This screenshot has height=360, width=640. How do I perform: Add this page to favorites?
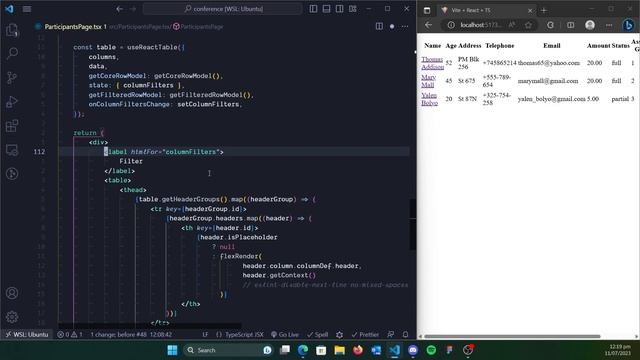[x=528, y=25]
